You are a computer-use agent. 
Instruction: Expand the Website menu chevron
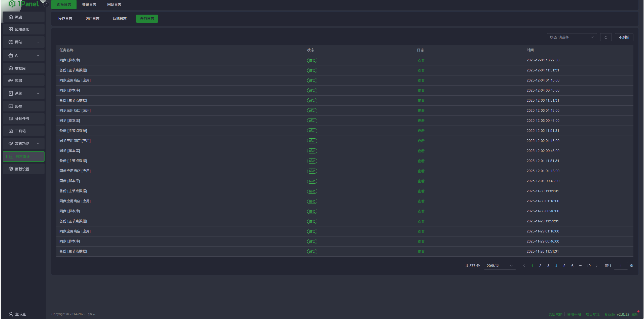pos(38,42)
